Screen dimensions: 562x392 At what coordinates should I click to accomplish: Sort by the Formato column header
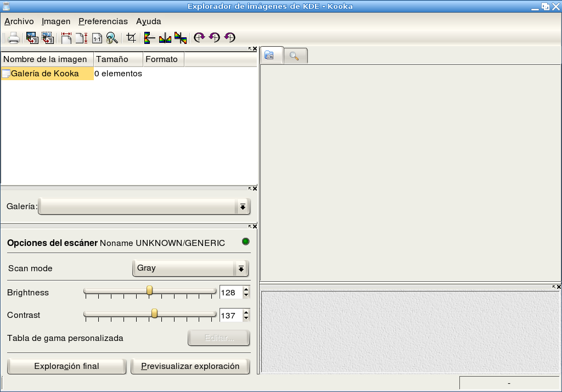[164, 59]
